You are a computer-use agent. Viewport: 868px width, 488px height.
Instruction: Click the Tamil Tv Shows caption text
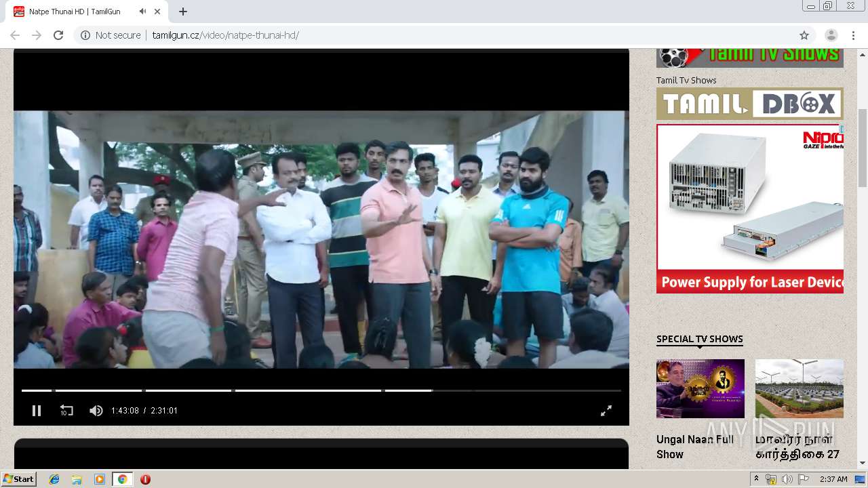click(x=686, y=80)
